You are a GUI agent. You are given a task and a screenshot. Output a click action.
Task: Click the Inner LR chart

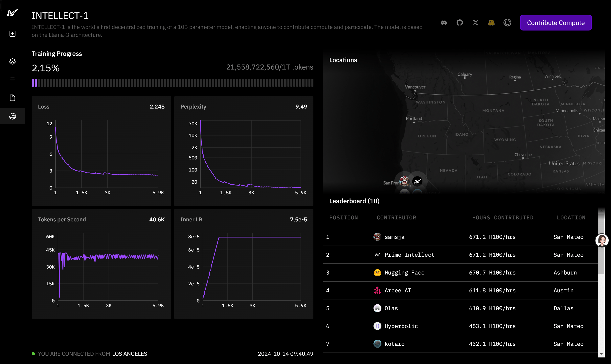tap(252, 267)
